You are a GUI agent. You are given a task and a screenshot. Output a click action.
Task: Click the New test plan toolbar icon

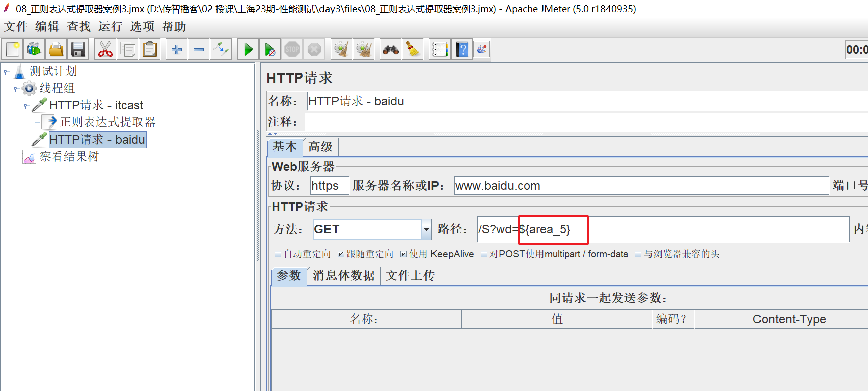tap(13, 49)
